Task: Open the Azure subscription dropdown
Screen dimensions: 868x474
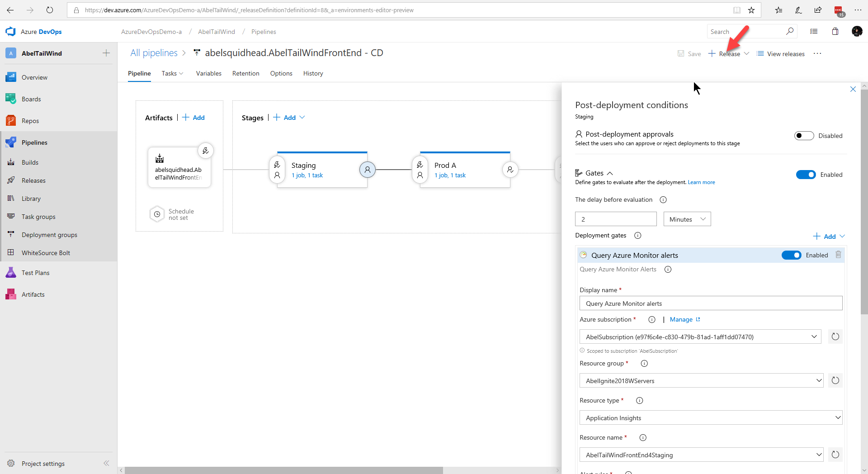Action: 700,337
